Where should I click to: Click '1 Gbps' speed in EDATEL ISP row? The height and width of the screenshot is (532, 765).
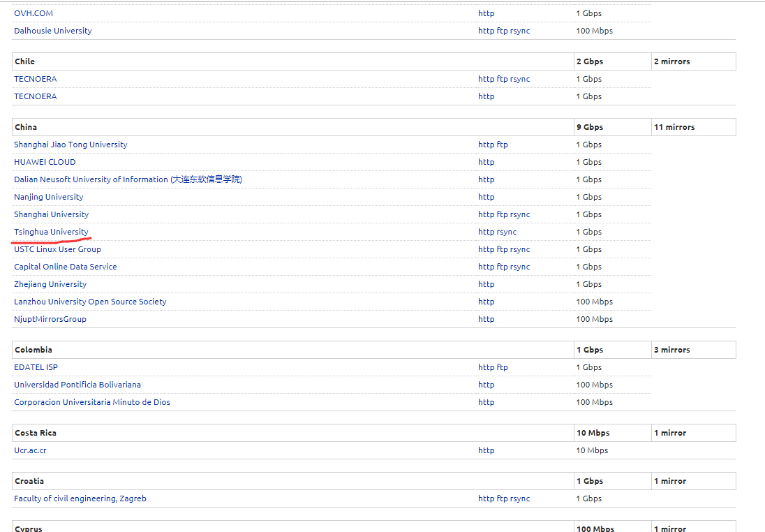coord(589,367)
